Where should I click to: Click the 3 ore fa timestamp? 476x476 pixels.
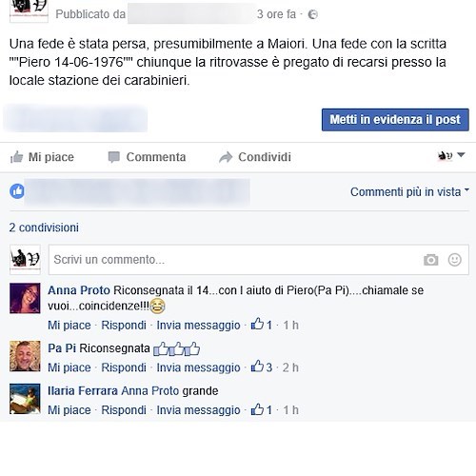click(x=276, y=14)
